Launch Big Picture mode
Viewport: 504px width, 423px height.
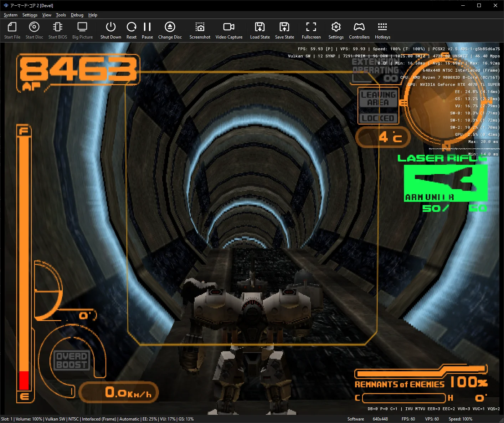click(82, 30)
